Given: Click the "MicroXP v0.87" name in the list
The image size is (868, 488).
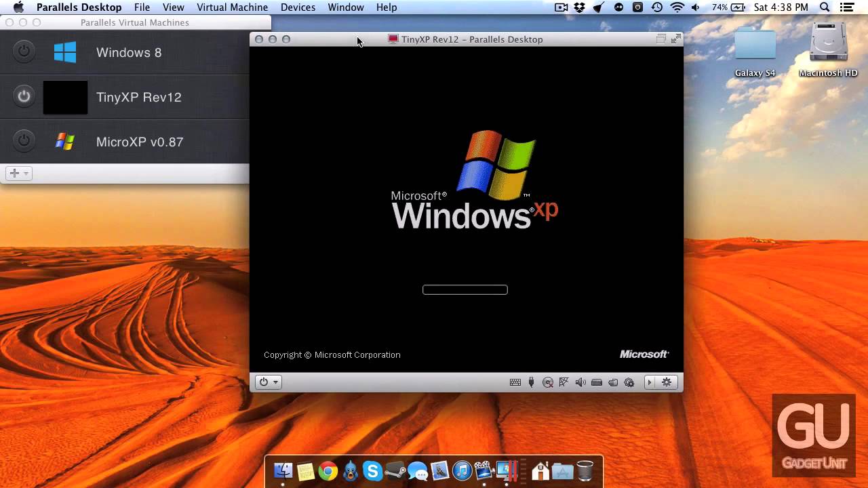Looking at the screenshot, I should 140,142.
